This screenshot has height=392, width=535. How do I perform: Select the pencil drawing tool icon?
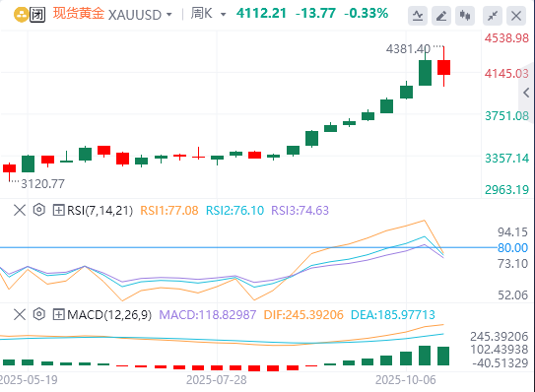pyautogui.click(x=441, y=16)
